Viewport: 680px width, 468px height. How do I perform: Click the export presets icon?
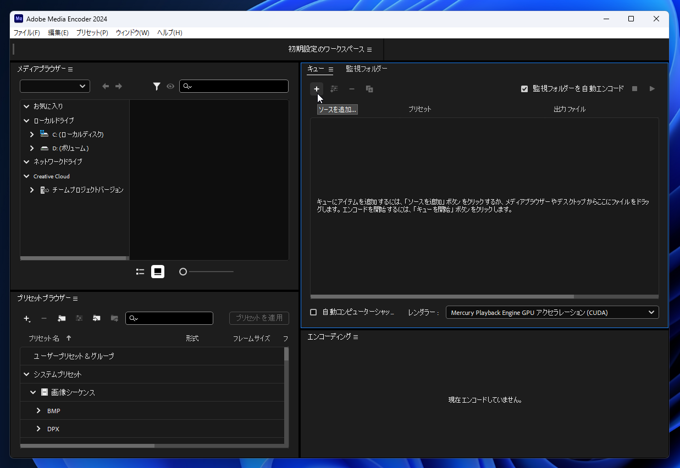click(x=114, y=318)
